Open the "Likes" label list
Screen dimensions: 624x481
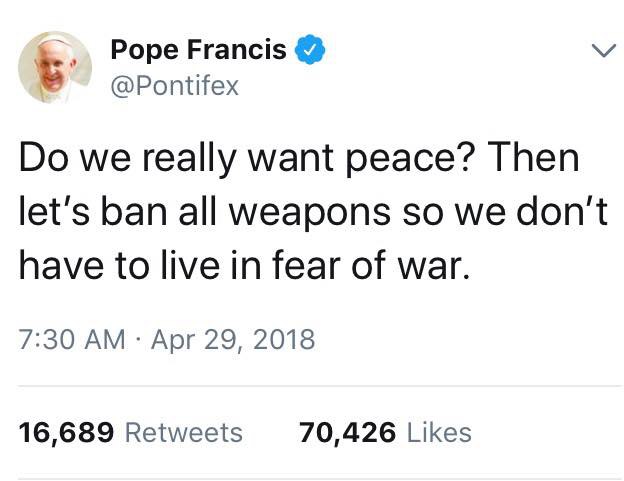coord(438,432)
